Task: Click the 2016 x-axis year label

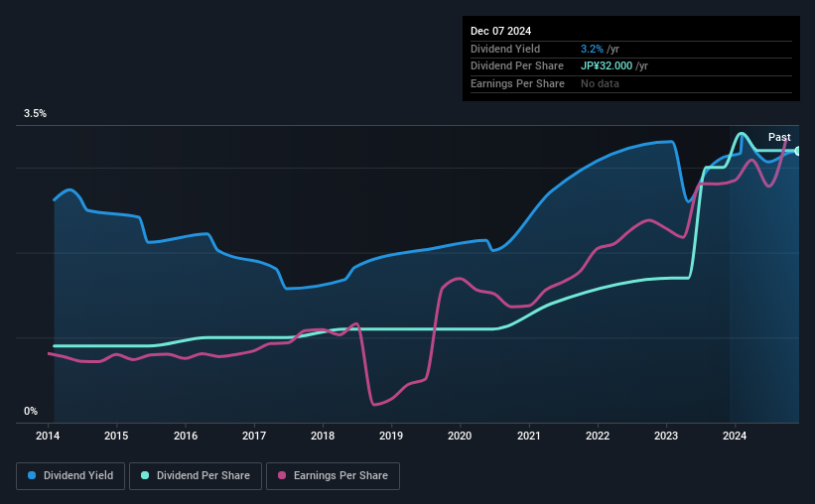Action: coord(186,436)
